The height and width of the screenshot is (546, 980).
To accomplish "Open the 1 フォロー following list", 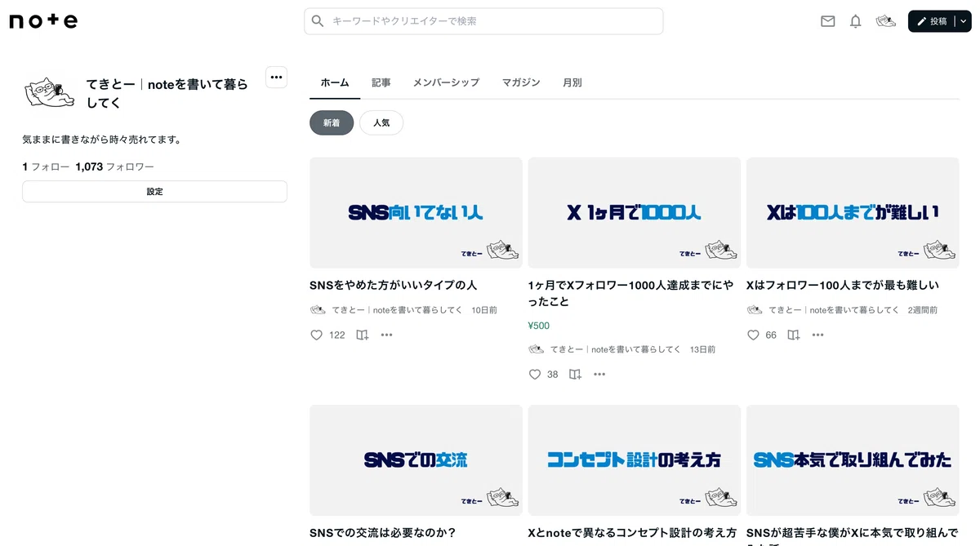I will pyautogui.click(x=46, y=166).
